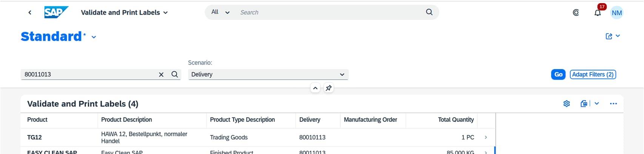Click Adapt Filters (2) button
This screenshot has width=644, height=154.
[593, 74]
